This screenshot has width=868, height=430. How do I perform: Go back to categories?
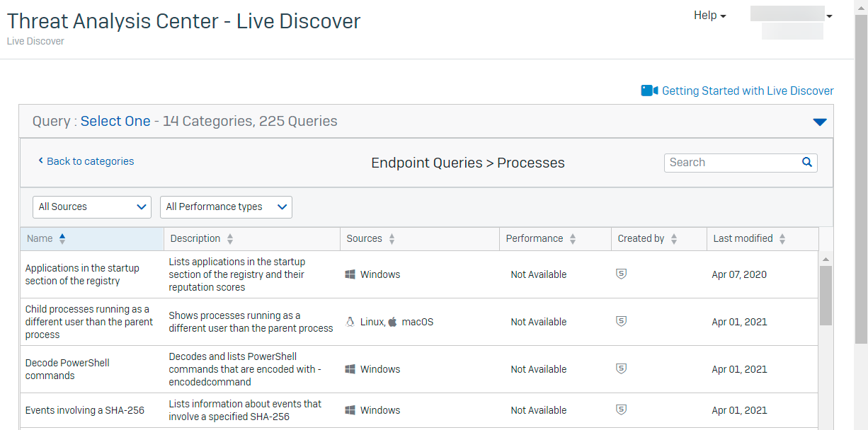tap(86, 161)
